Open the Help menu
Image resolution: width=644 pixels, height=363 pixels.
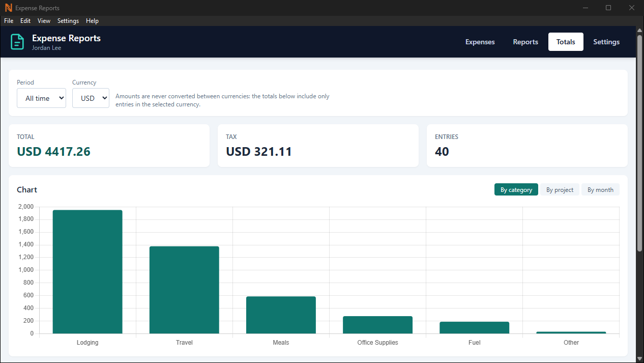(x=92, y=21)
